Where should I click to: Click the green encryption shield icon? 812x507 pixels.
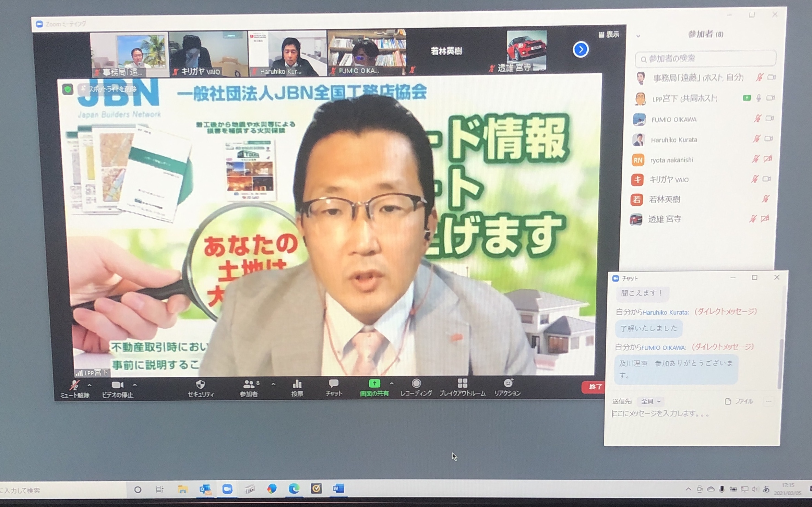(x=68, y=89)
